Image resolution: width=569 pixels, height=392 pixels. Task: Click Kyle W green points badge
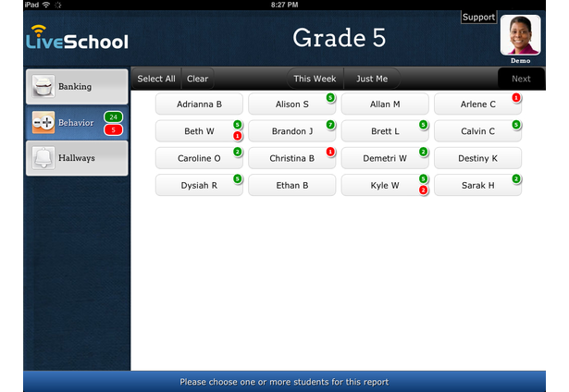(423, 178)
